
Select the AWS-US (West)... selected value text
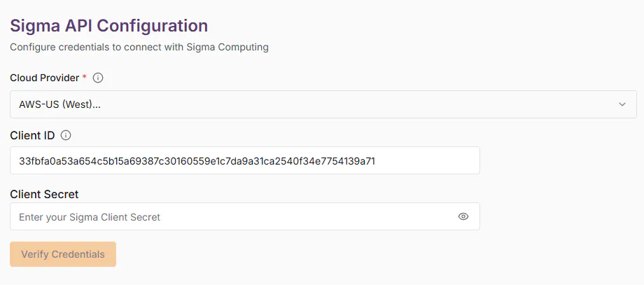point(60,104)
